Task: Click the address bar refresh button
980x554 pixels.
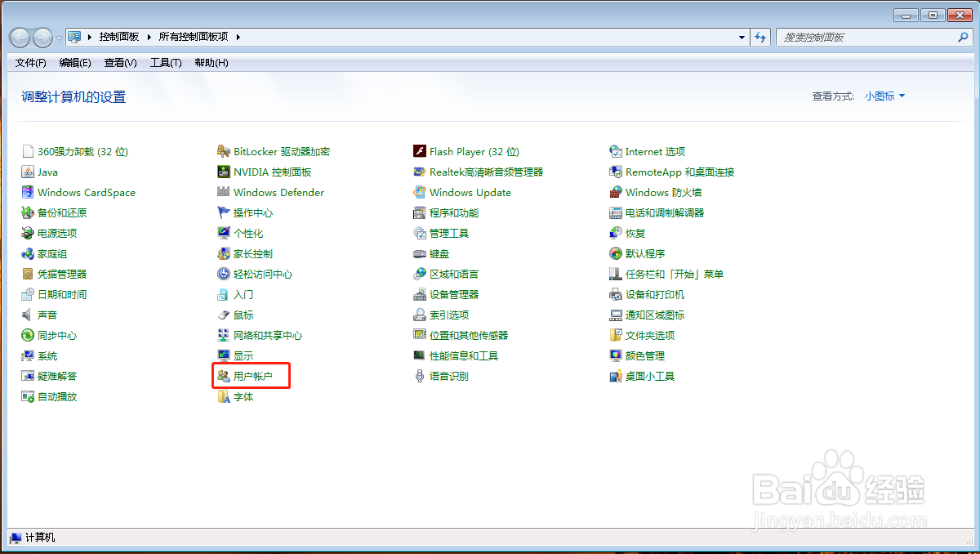Action: tap(761, 38)
